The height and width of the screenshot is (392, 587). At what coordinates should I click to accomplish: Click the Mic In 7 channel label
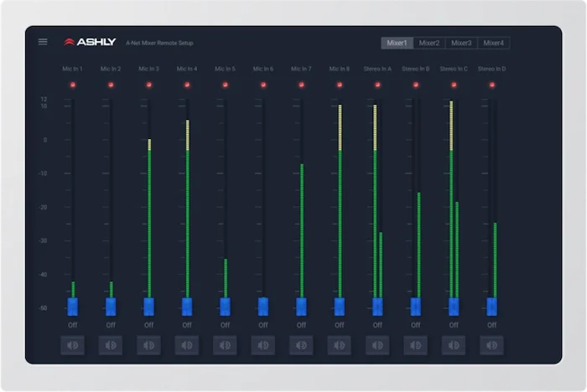301,69
